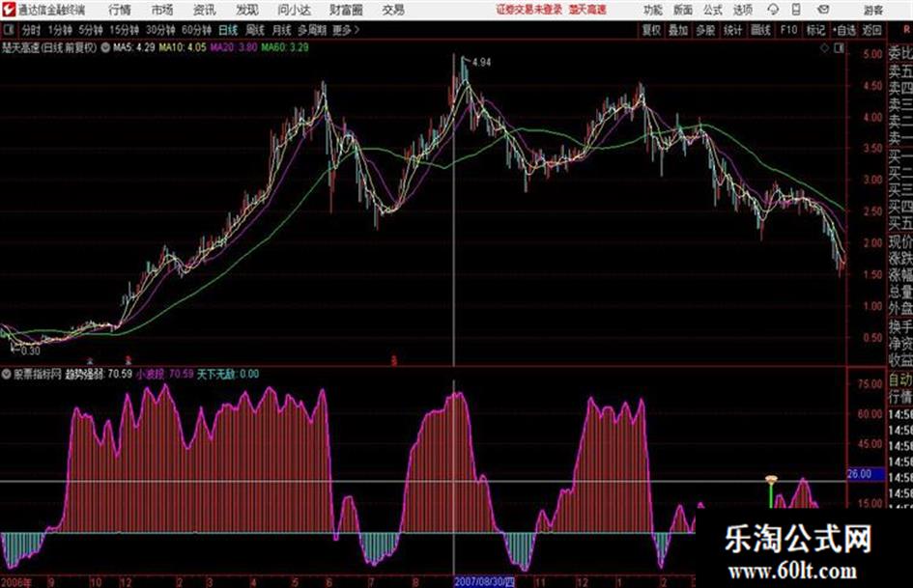Click the 多股 toolbar button
Viewport: 913px width, 588px height.
click(705, 30)
